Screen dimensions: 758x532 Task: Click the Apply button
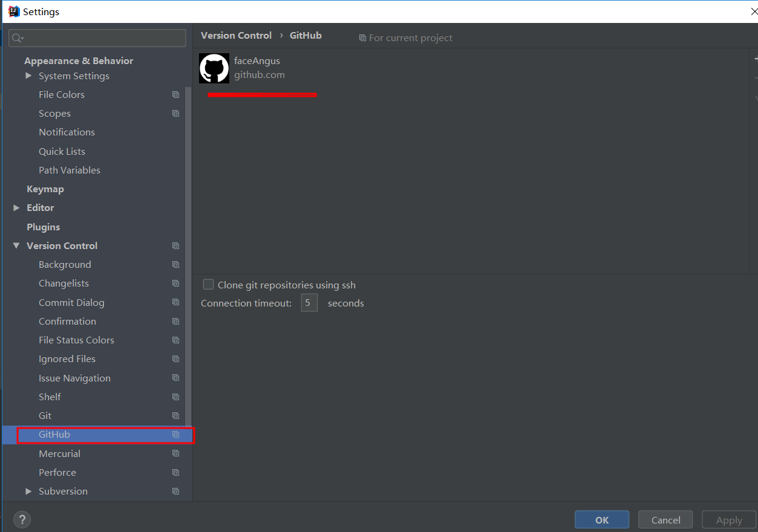[x=729, y=520]
